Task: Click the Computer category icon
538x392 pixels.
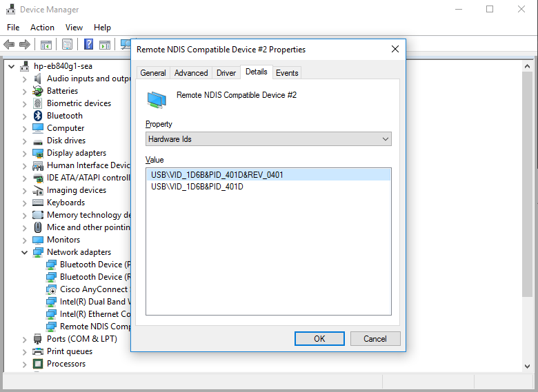Action: click(38, 128)
